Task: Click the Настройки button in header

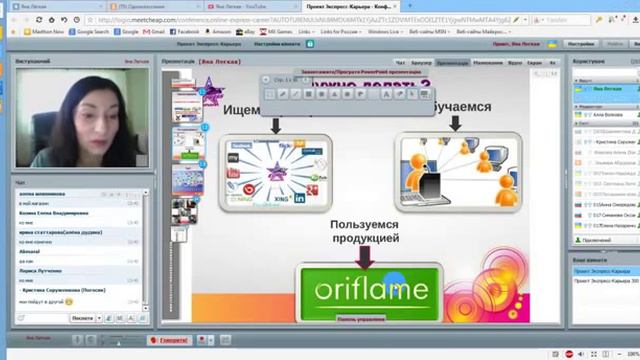Action: coord(581,44)
